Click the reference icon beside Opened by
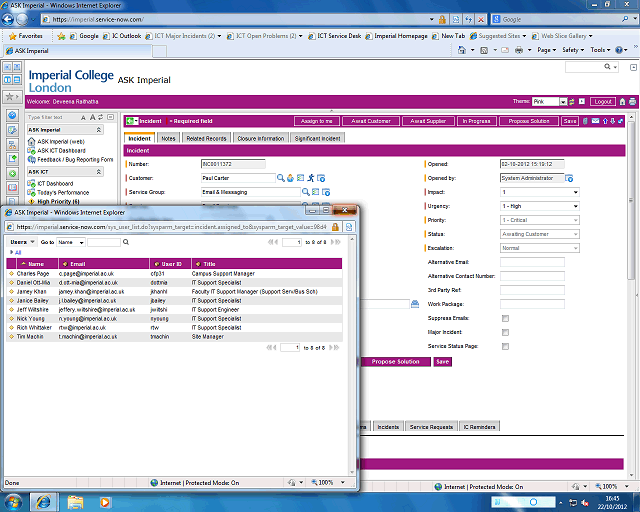The height and width of the screenshot is (512, 640). [570, 178]
